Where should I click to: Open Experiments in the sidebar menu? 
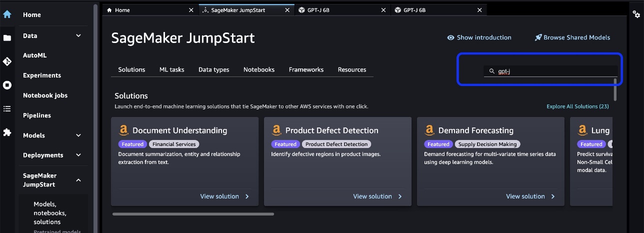tap(42, 75)
